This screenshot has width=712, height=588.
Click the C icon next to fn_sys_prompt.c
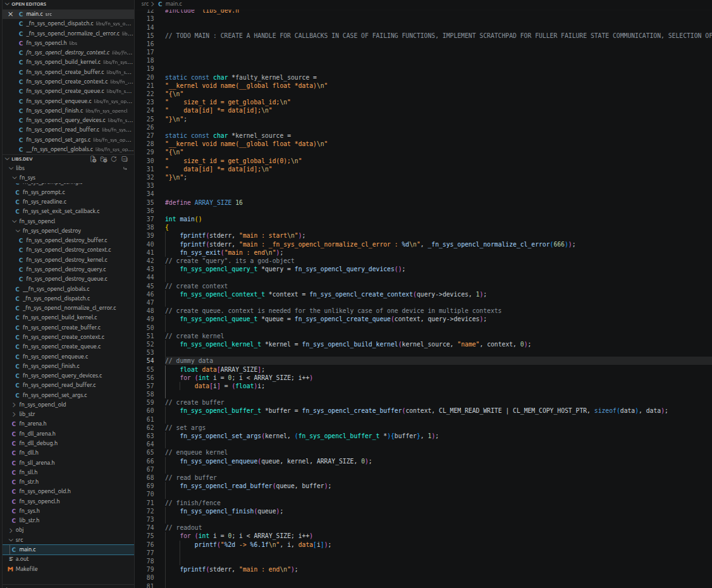click(x=17, y=192)
